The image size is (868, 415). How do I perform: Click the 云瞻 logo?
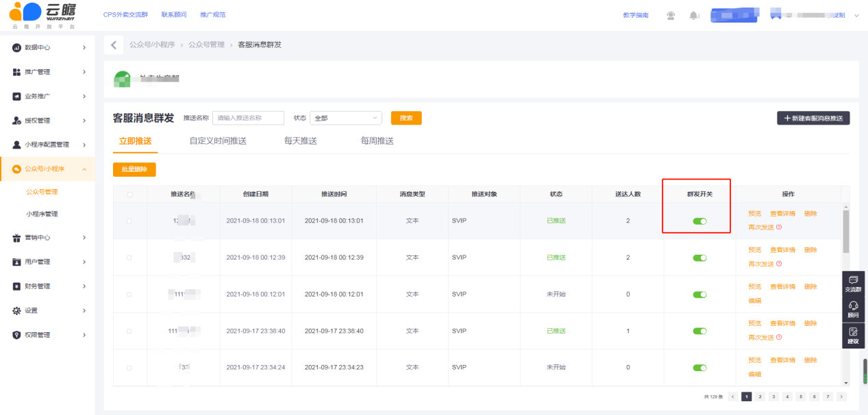[x=42, y=15]
